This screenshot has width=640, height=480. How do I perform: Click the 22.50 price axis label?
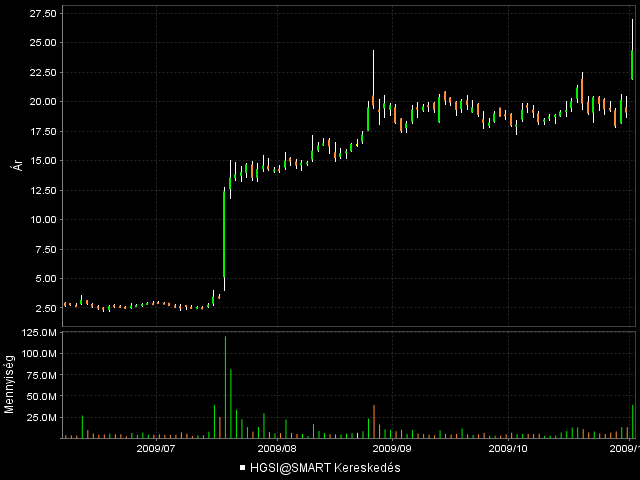[43, 72]
